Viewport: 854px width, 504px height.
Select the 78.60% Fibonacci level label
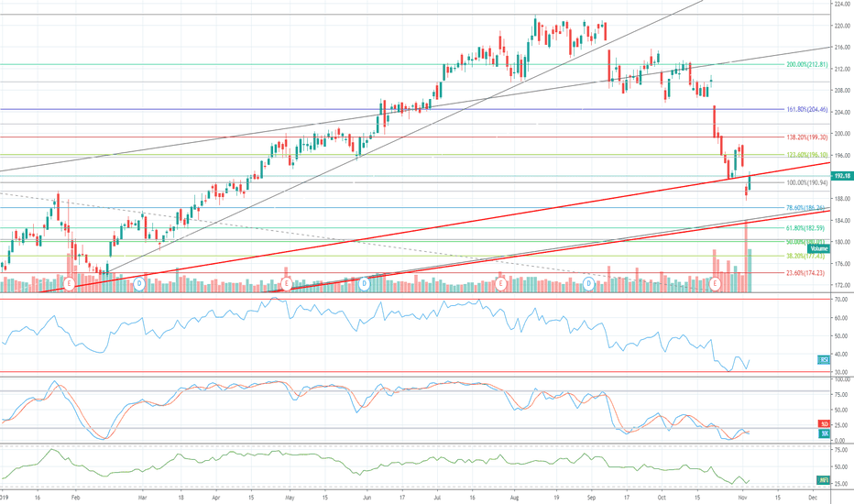[x=806, y=208]
